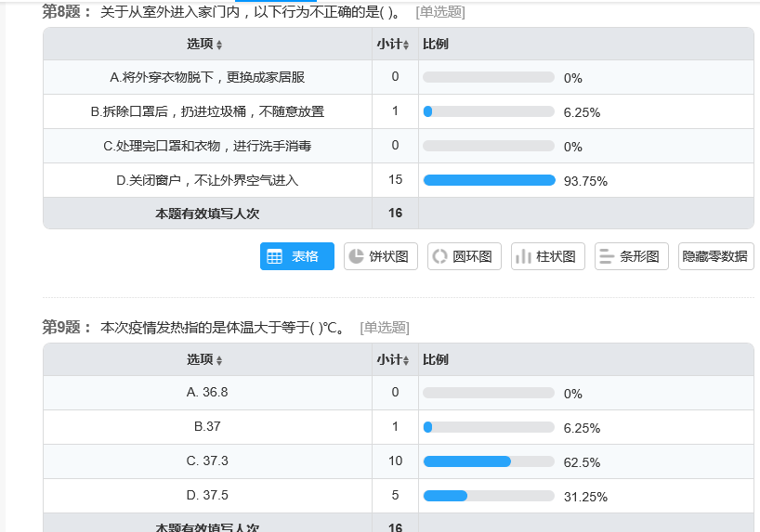Sort question 8 by 选项 sort arrows
Viewport: 760px width, 532px height.
[x=219, y=45]
